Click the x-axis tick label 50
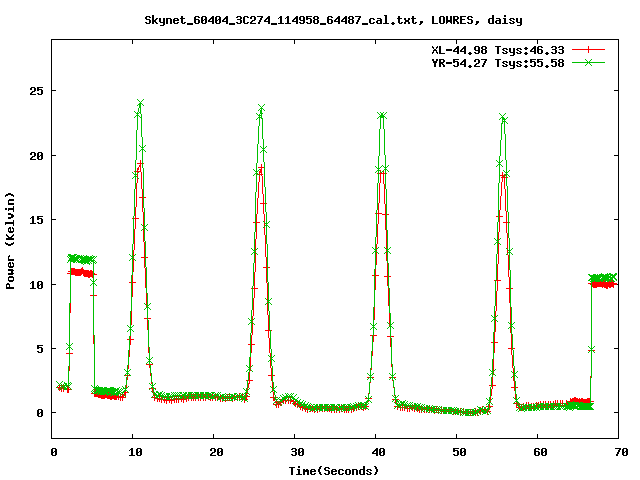Image resolution: width=640 pixels, height=480 pixels. (x=459, y=452)
